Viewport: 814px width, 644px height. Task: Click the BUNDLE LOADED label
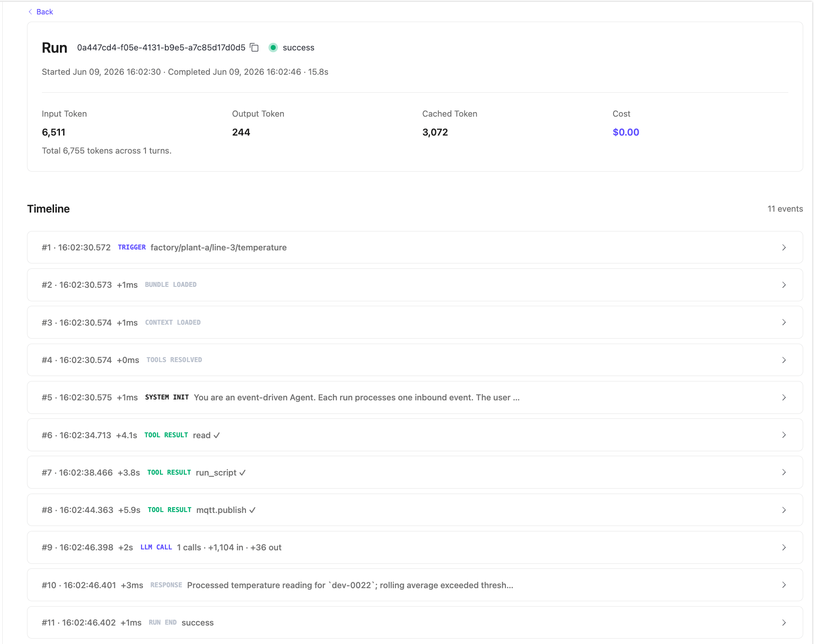point(171,285)
